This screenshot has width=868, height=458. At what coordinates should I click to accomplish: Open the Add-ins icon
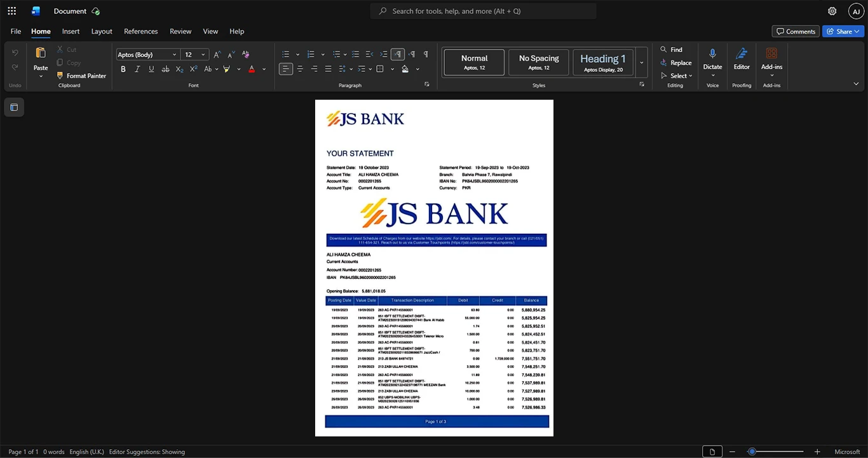771,53
